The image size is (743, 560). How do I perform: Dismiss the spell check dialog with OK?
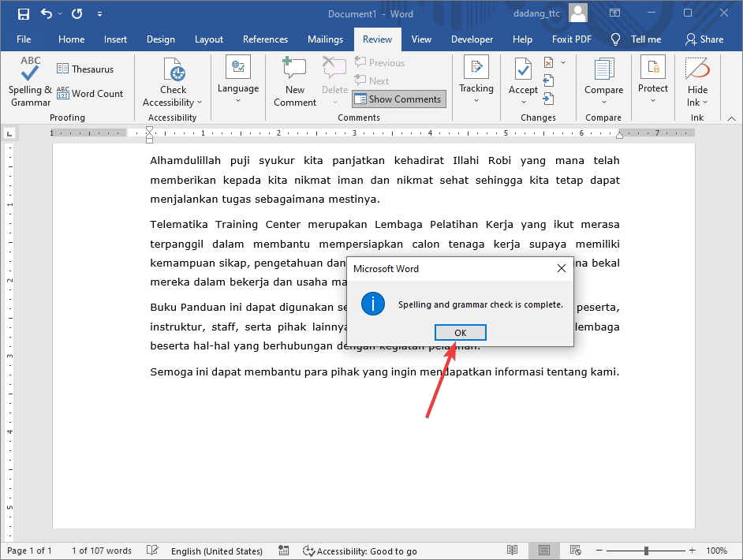[460, 332]
